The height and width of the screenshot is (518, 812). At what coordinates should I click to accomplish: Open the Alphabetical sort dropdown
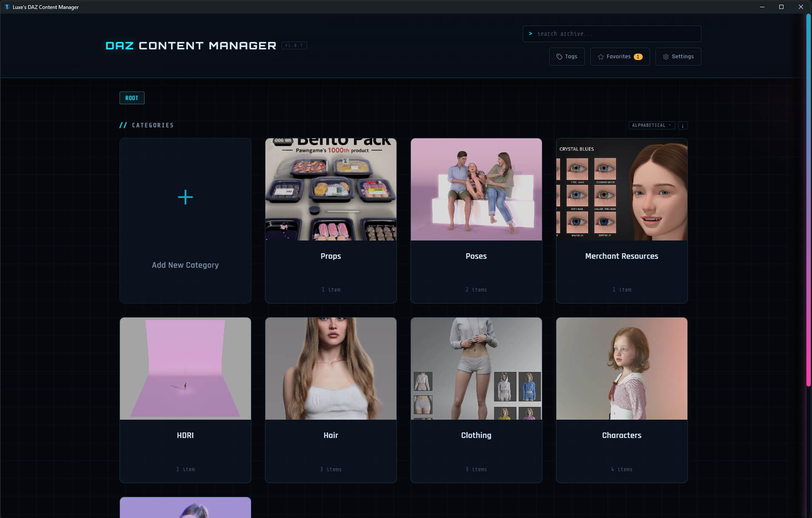(651, 126)
